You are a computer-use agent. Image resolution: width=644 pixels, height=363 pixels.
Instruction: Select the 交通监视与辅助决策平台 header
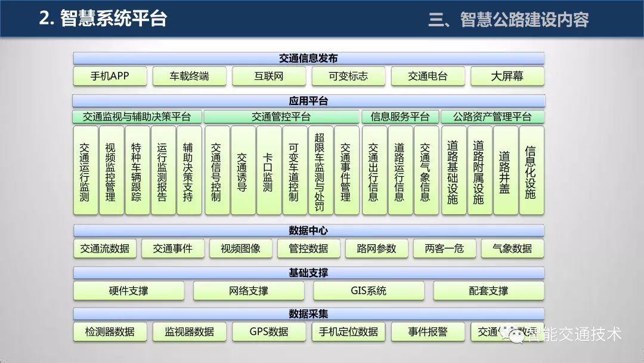137,117
